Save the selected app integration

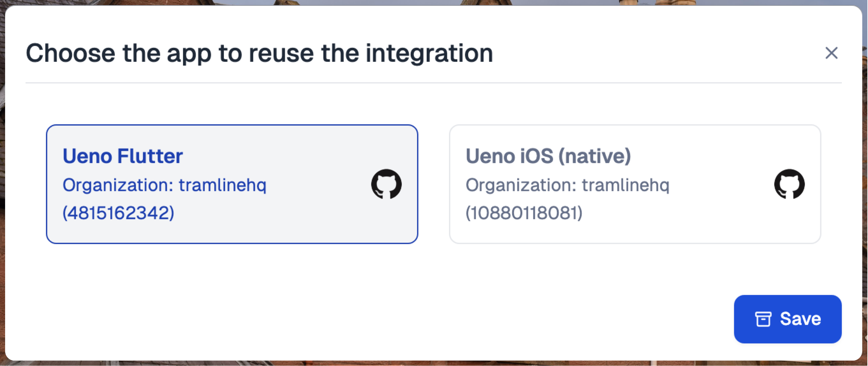tap(788, 319)
